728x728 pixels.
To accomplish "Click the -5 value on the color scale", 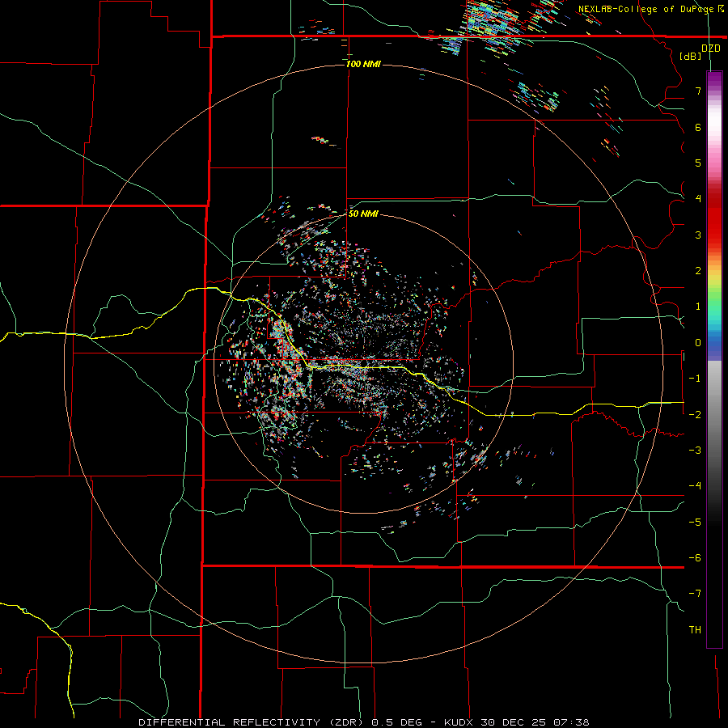I will click(695, 522).
